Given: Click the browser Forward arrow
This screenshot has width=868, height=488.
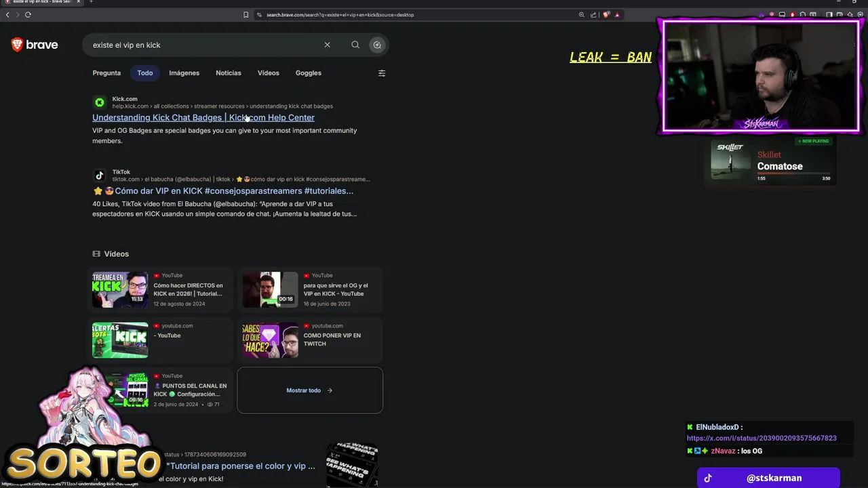Looking at the screenshot, I should [x=17, y=14].
